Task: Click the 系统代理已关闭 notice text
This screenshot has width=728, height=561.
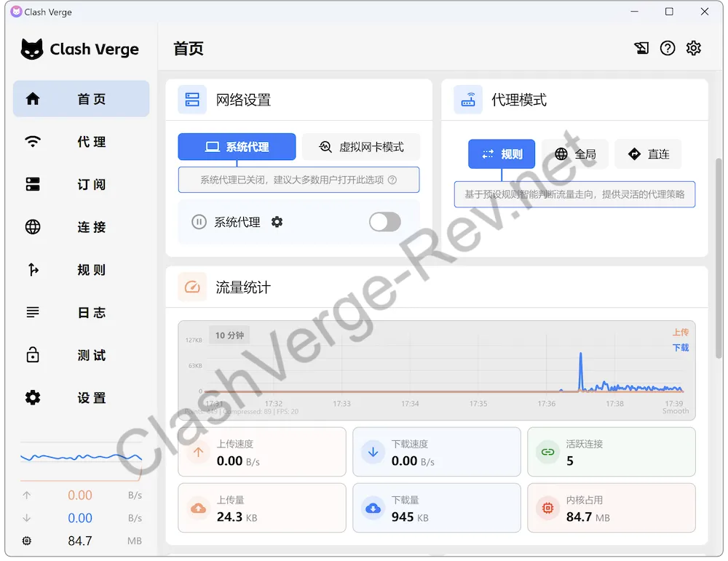Action: coord(292,180)
